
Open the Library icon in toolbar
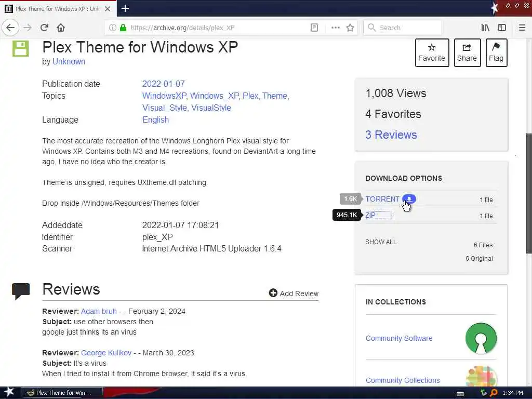[485, 28]
